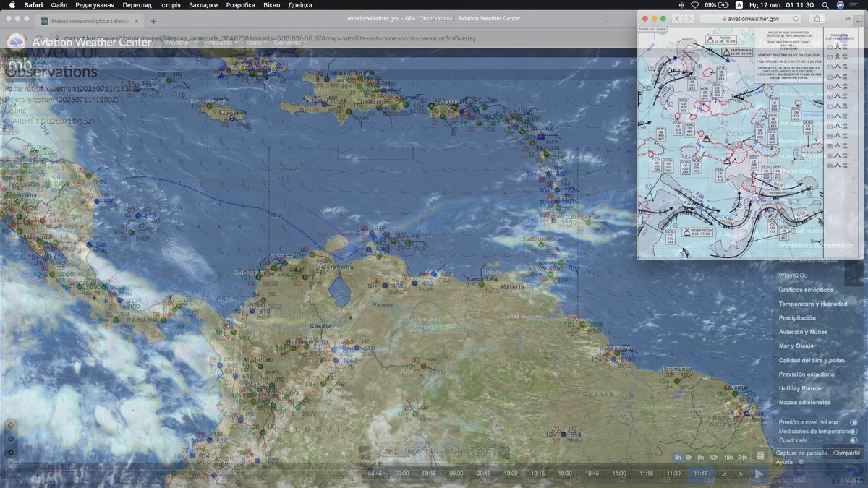868x488 pixels.
Task: Play the map animation
Action: [759, 474]
